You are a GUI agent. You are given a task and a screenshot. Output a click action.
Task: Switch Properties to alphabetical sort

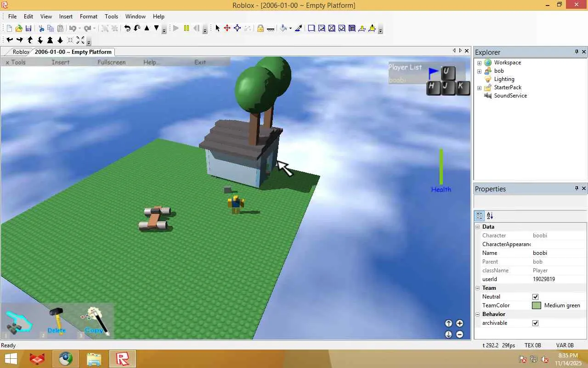pos(490,215)
